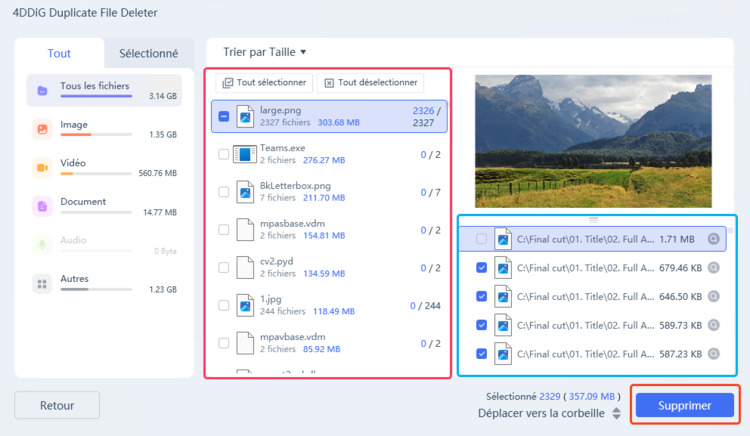Click the Supprimer button
Image resolution: width=750 pixels, height=436 pixels.
click(685, 406)
